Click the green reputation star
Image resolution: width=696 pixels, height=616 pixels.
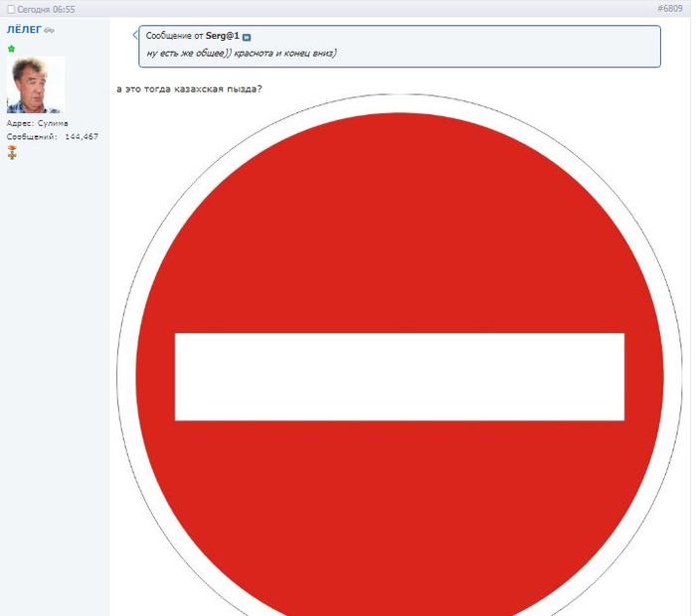12,48
